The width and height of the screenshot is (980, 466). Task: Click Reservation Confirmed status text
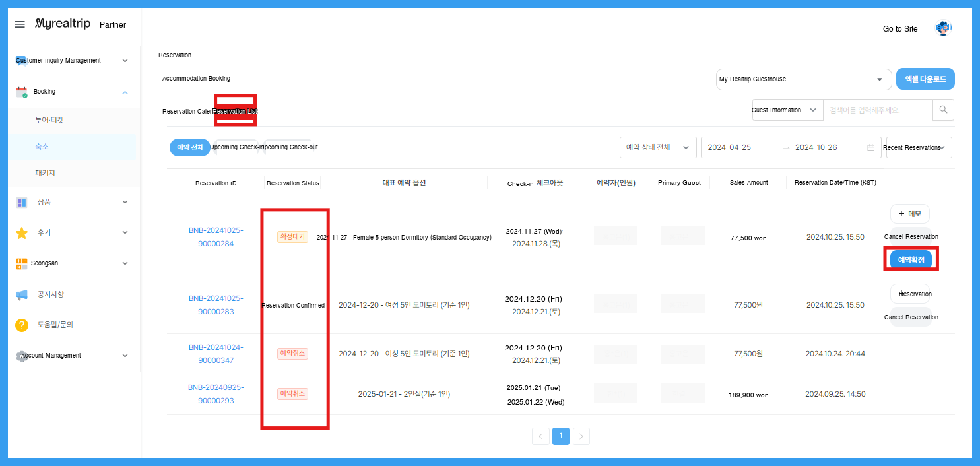(x=293, y=306)
